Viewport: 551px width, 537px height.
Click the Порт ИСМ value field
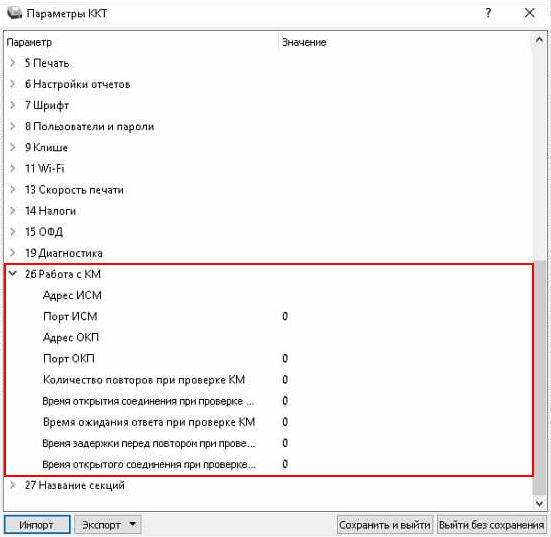click(405, 316)
